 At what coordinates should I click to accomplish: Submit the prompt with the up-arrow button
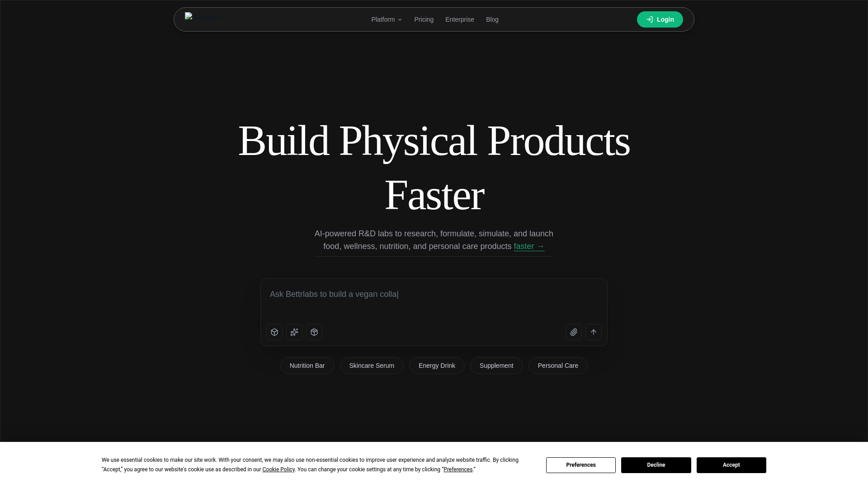pyautogui.click(x=594, y=332)
